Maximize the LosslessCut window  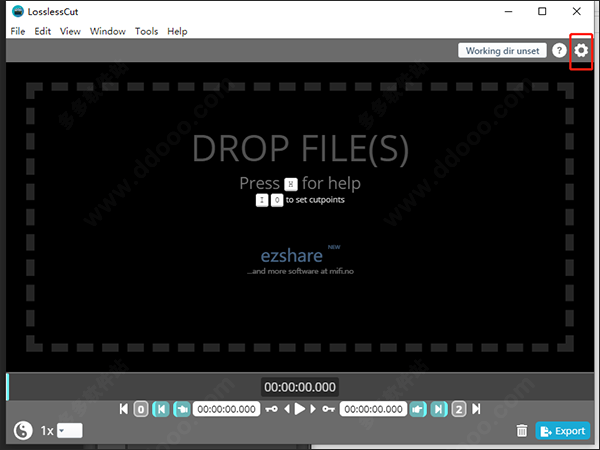542,11
